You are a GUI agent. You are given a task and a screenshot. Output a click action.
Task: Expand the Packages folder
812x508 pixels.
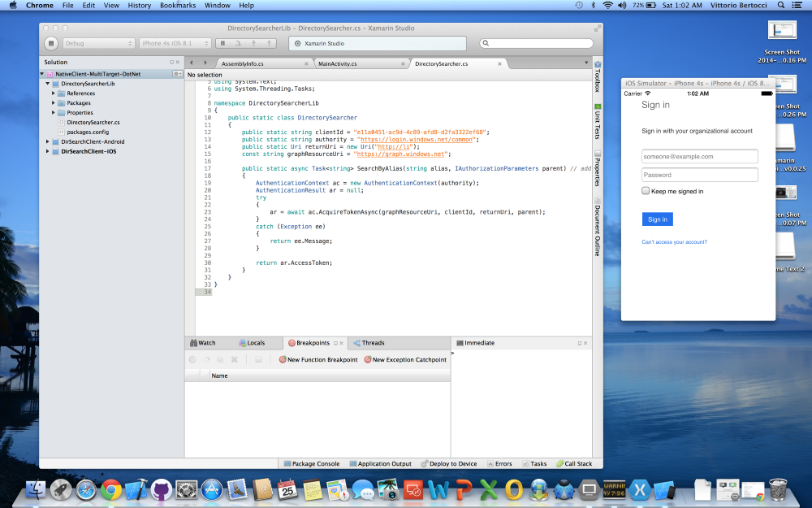(53, 102)
